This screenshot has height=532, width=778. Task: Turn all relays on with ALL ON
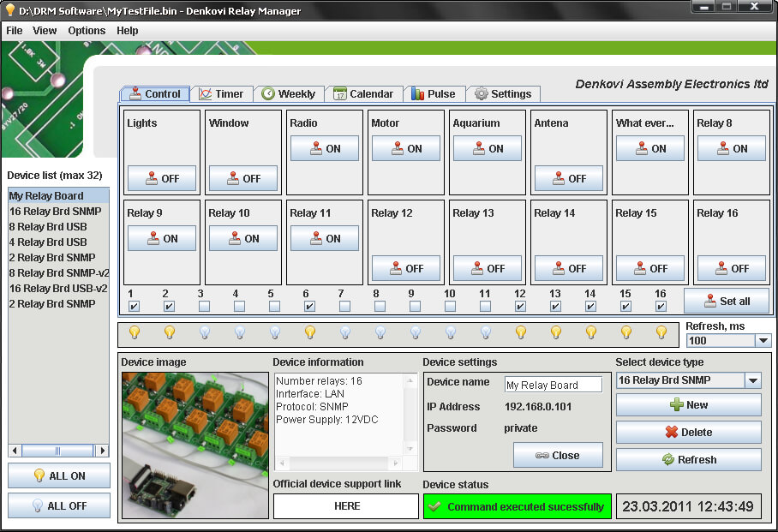click(x=59, y=475)
